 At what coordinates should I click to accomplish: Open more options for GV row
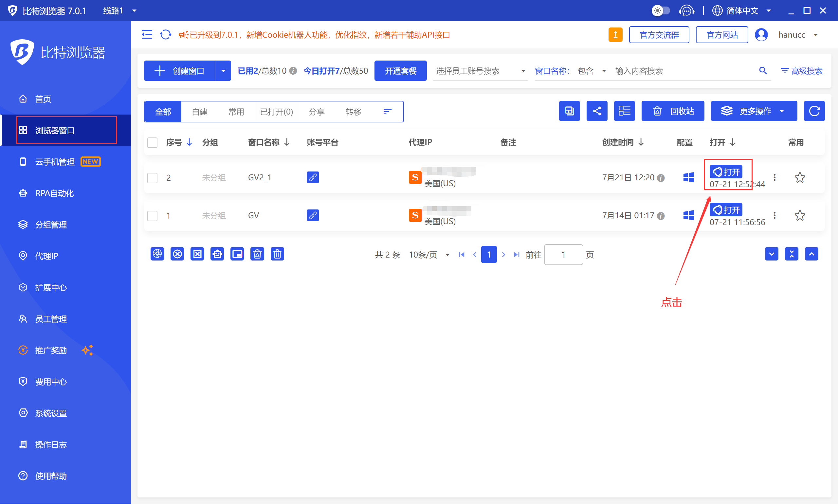click(774, 215)
